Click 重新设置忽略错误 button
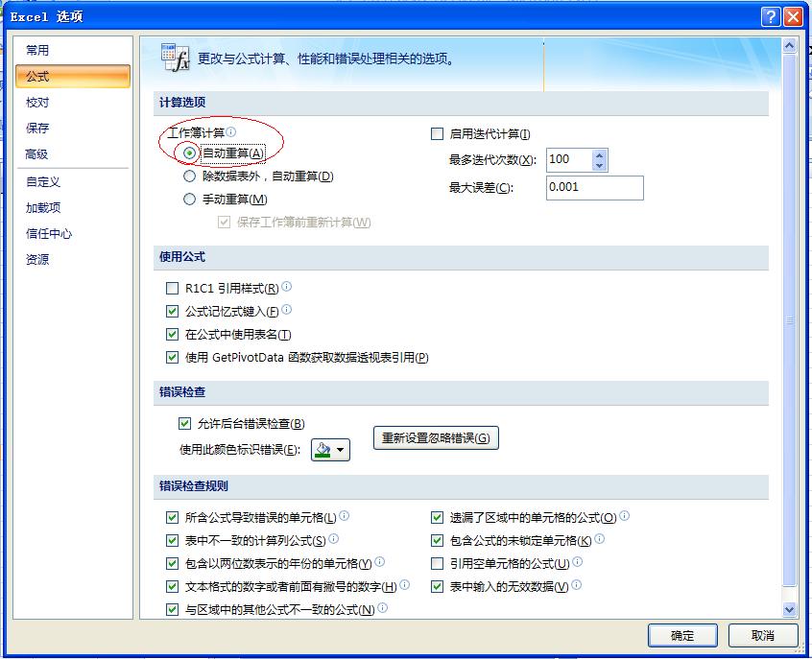 click(x=436, y=438)
